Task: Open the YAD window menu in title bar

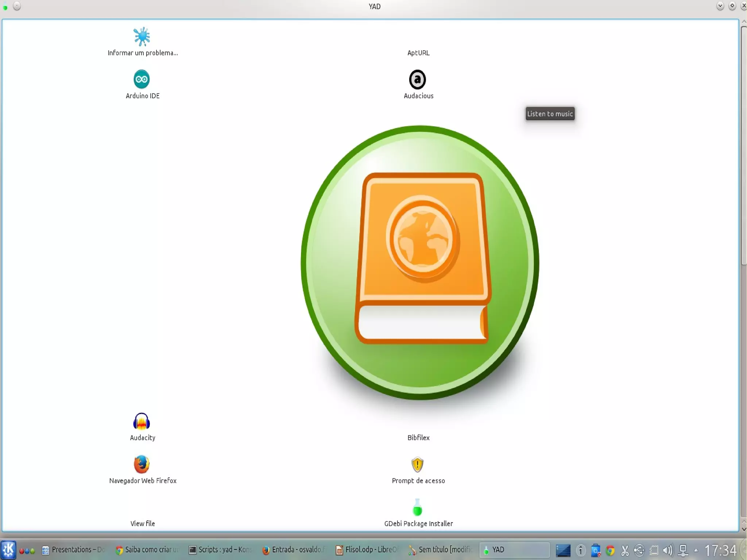Action: (5, 7)
